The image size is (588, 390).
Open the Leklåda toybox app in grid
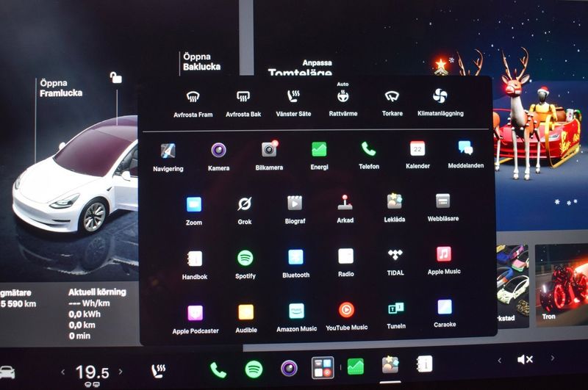coord(395,208)
